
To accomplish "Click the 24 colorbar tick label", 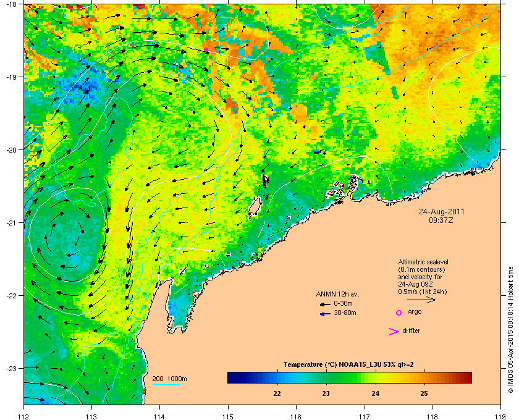I will coord(376,394).
